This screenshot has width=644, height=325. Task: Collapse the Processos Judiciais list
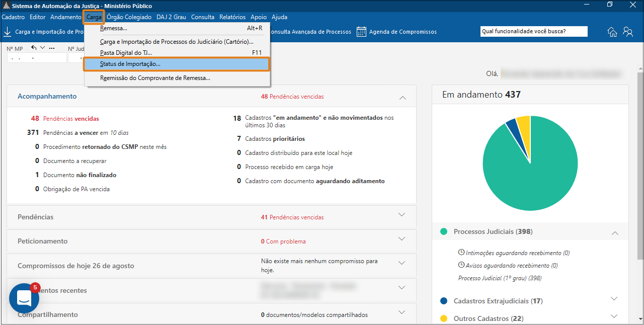[614, 233]
